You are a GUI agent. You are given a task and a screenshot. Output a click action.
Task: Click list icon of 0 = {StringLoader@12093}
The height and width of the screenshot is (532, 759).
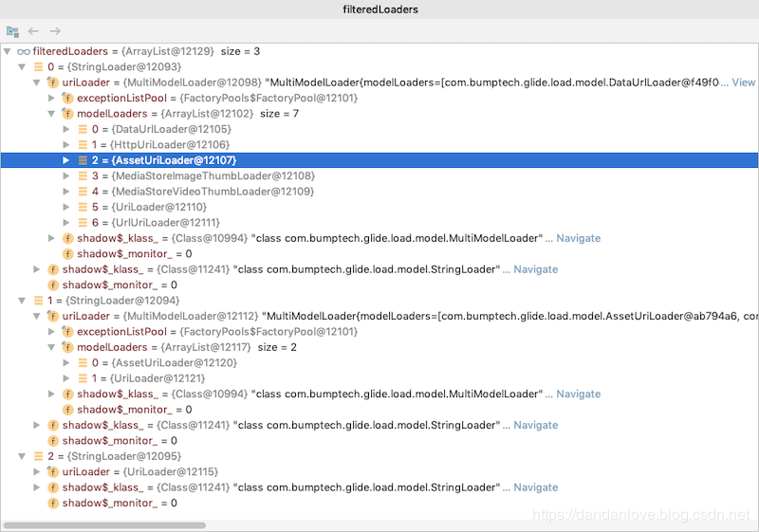[38, 66]
